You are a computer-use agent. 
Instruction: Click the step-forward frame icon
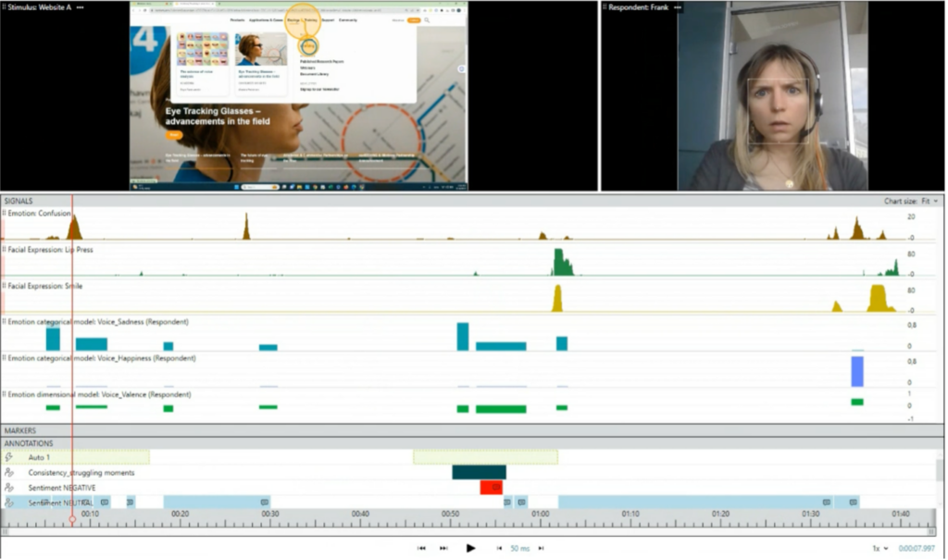click(x=541, y=548)
